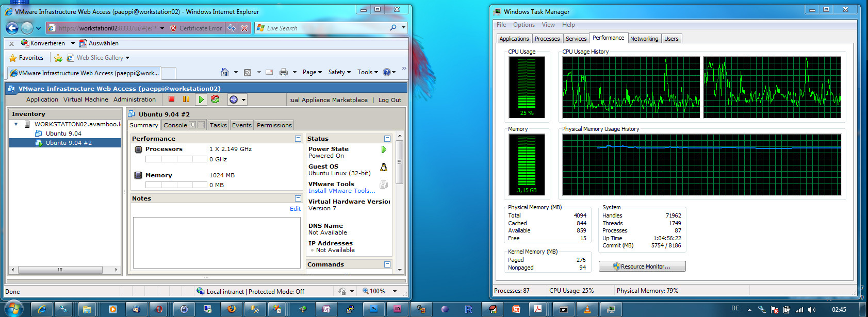Click the Memory usage bar
Image resolution: width=868 pixels, height=317 pixels.
pyautogui.click(x=176, y=185)
